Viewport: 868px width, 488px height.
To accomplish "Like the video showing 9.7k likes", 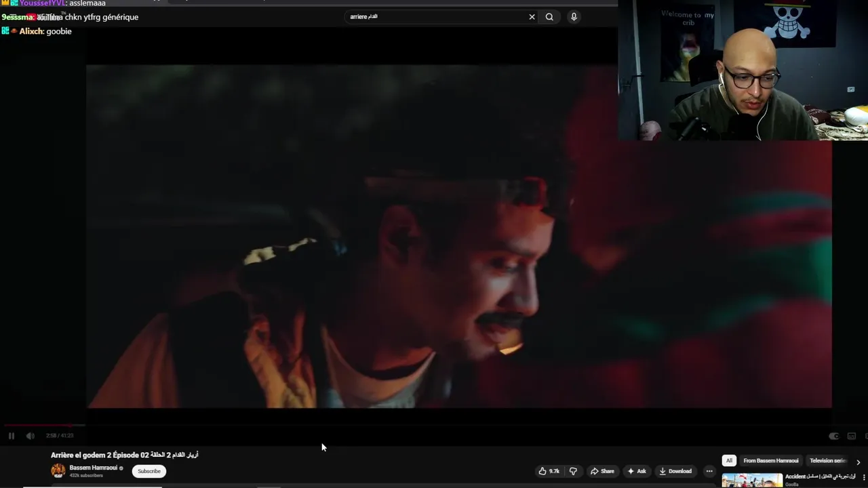I will tap(549, 471).
